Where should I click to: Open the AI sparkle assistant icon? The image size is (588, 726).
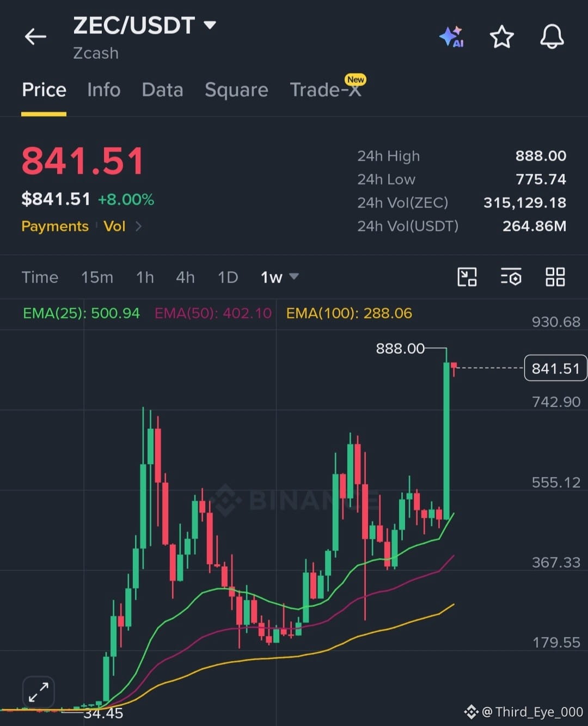tap(451, 36)
